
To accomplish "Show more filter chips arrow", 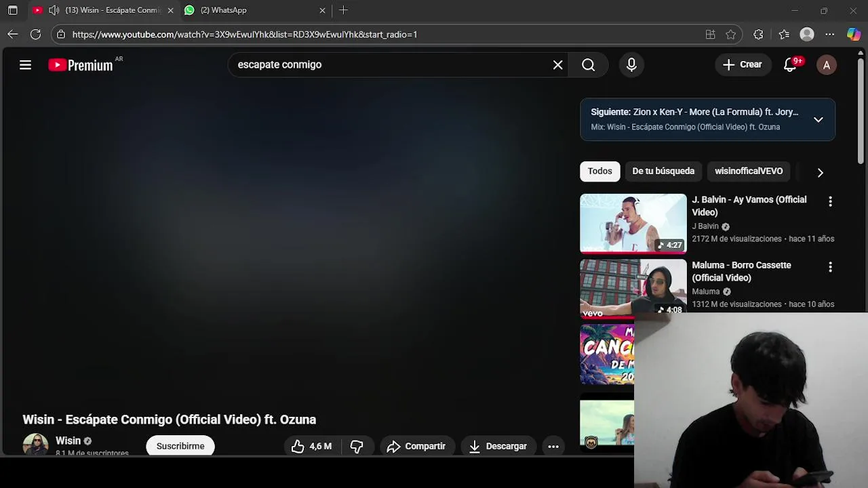I will tap(820, 172).
